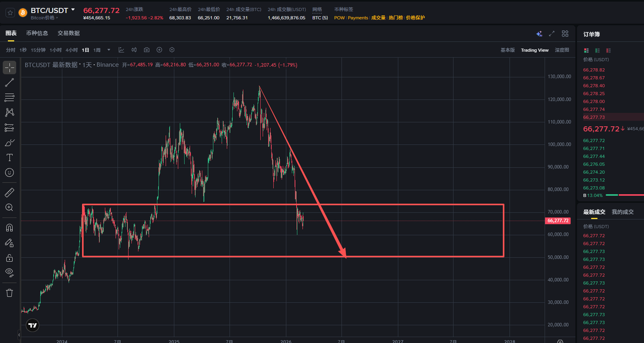Open the multi-chart layout grid icon
Screen dimensions: 644x343
[565, 33]
